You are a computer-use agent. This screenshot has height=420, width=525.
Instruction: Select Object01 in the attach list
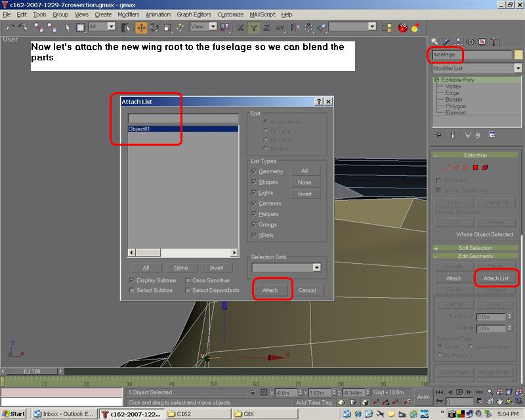tap(183, 129)
